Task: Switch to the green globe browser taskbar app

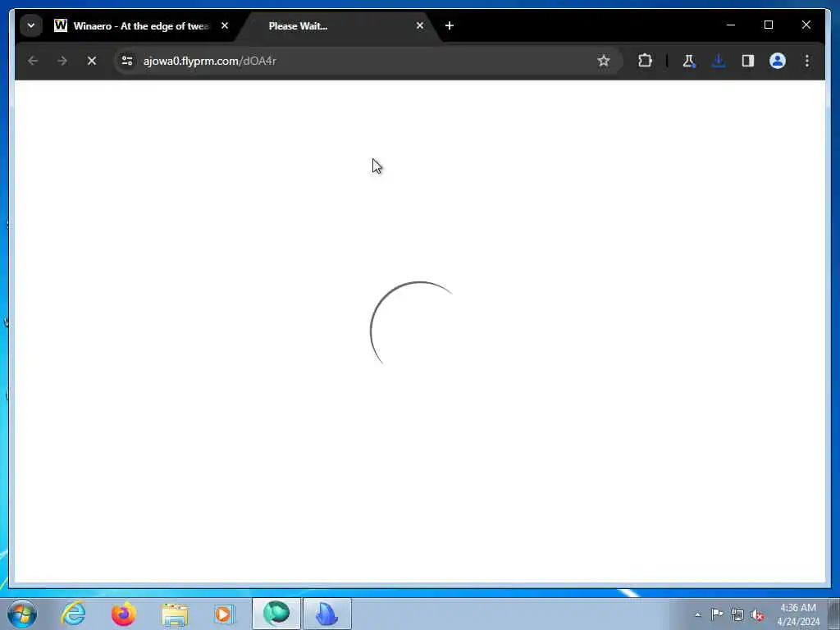Action: point(276,614)
